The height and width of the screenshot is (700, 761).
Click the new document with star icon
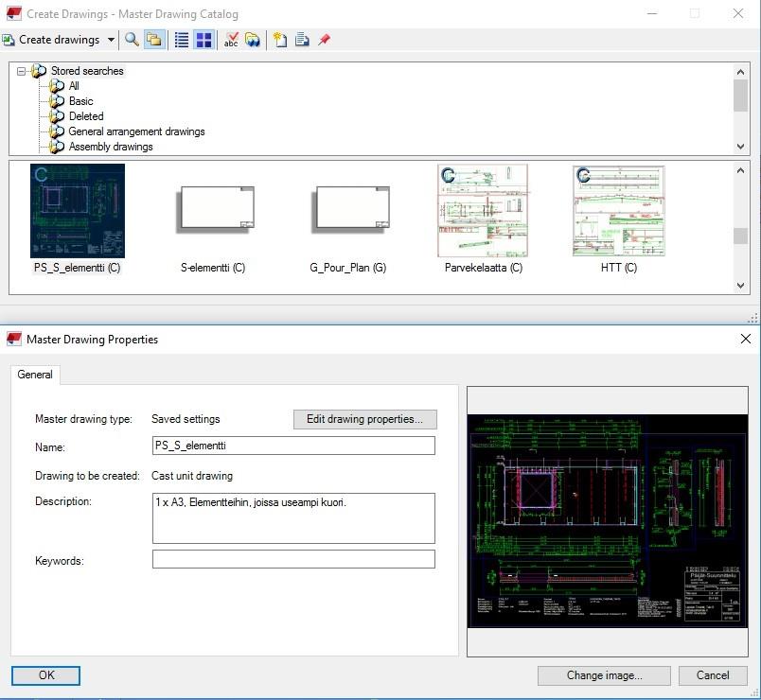pyautogui.click(x=280, y=40)
